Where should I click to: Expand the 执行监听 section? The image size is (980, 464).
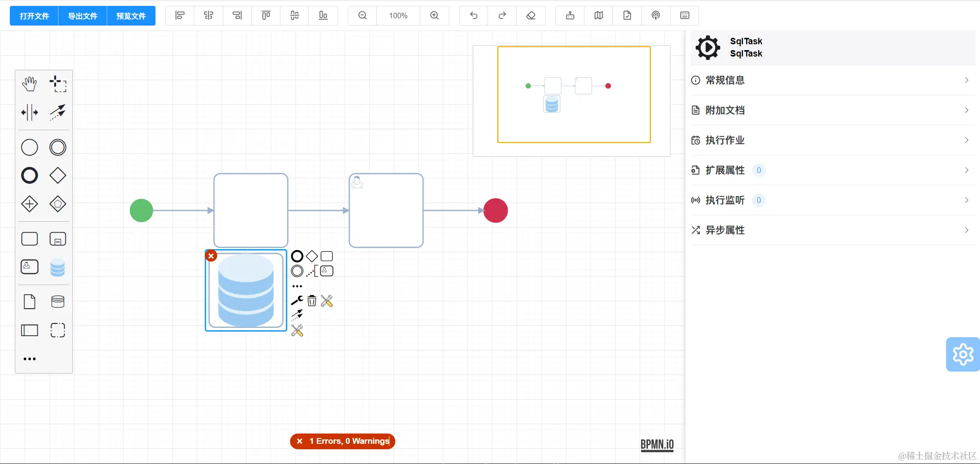pos(833,200)
